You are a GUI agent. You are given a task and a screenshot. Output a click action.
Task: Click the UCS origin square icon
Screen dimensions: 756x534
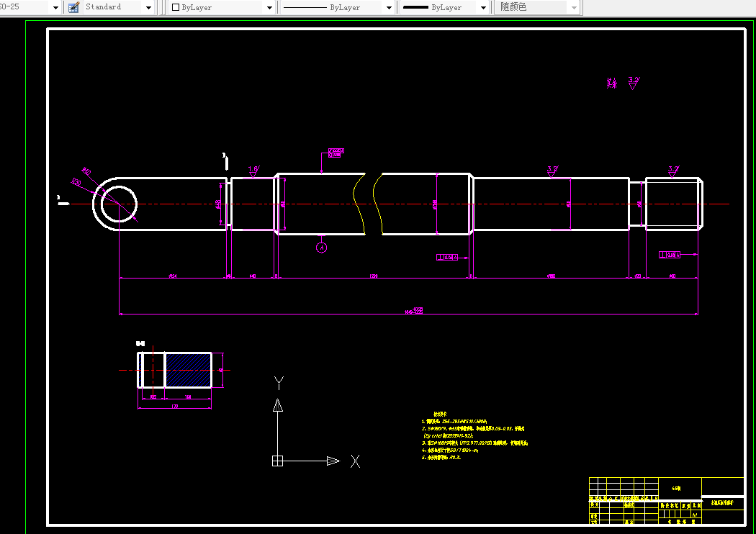(277, 461)
